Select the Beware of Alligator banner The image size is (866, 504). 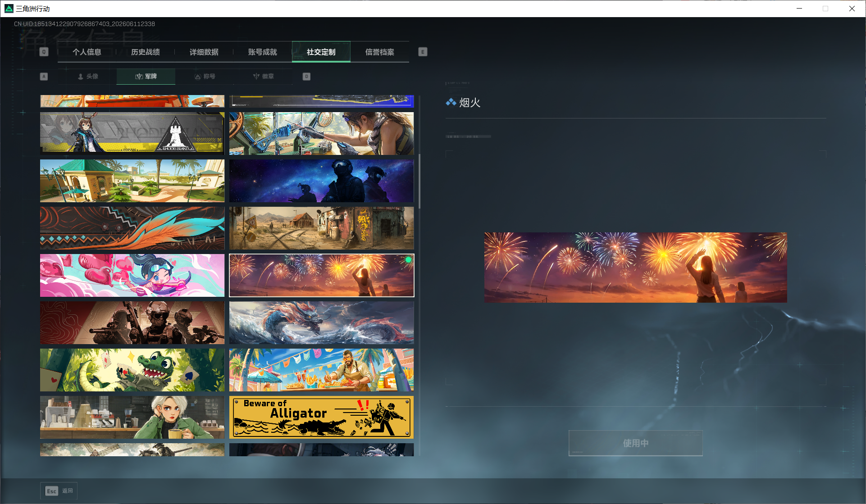pos(321,417)
